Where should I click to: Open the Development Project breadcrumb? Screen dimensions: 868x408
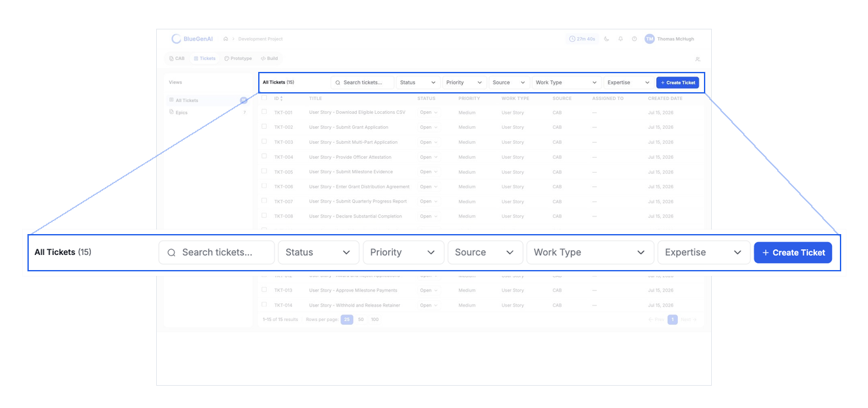point(260,39)
